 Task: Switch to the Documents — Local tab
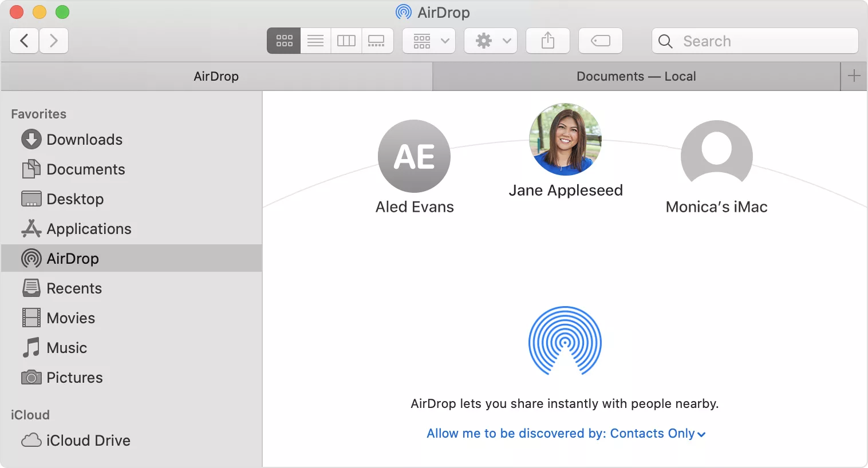(636, 76)
